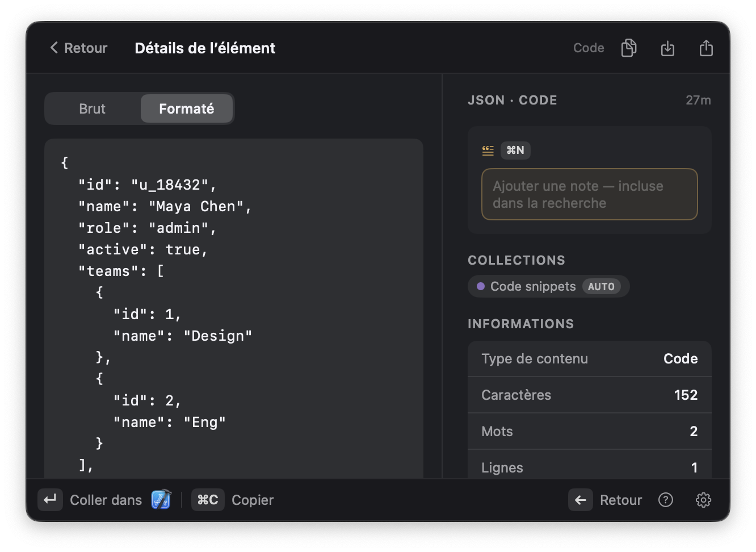This screenshot has width=756, height=552.
Task: Click the "teams": [ line
Action: 121,271
